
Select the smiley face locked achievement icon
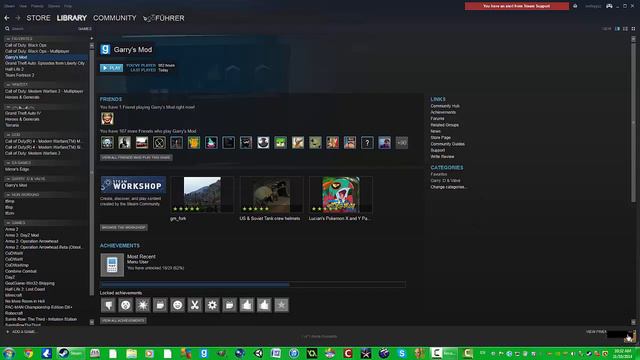[178, 305]
